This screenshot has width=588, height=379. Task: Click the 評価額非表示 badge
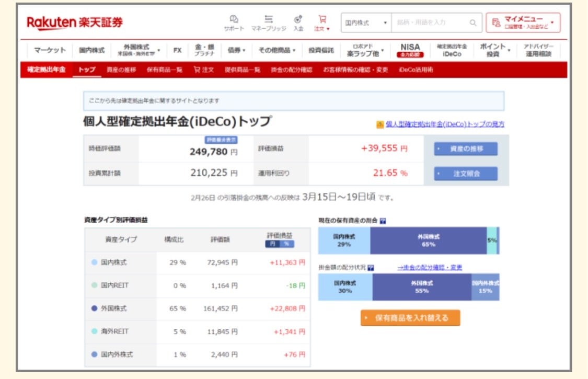[x=221, y=140]
